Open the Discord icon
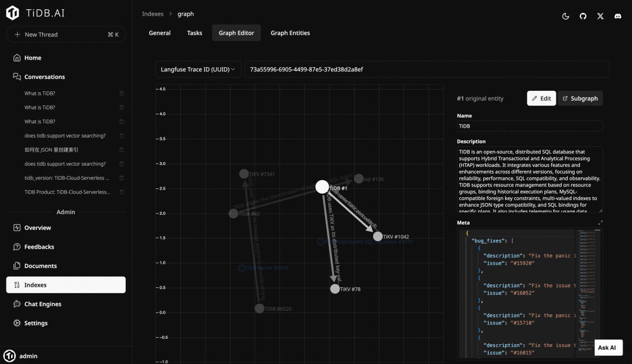This screenshot has height=364, width=632. click(x=617, y=16)
